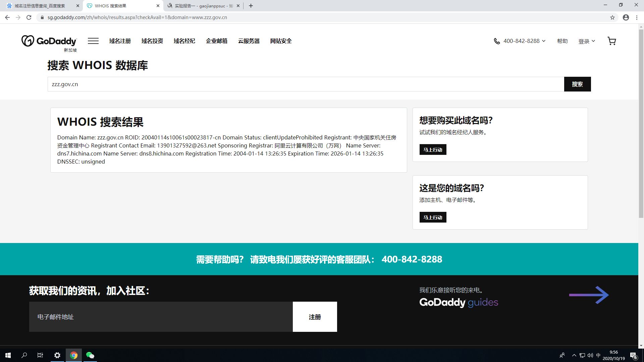This screenshot has height=362, width=644.
Task: Switch to the 域名注册信息查询 百度搜索 tab
Action: click(40, 6)
